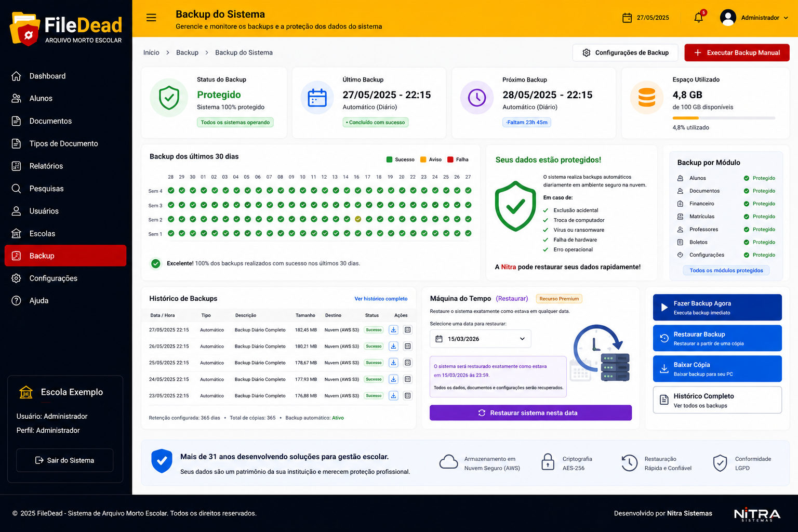Click the Backup breadcrumb item
Viewport: 798px width, 532px height.
tap(187, 52)
